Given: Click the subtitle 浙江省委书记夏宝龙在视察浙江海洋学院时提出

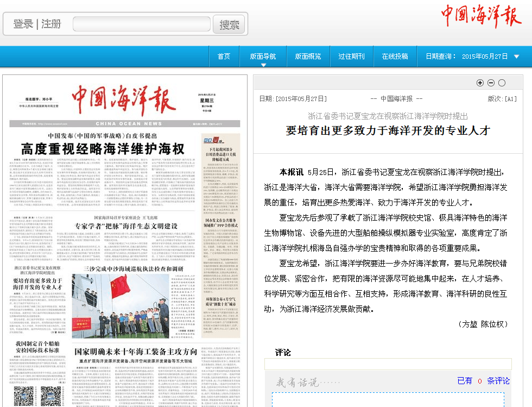Looking at the screenshot, I should 388,116.
